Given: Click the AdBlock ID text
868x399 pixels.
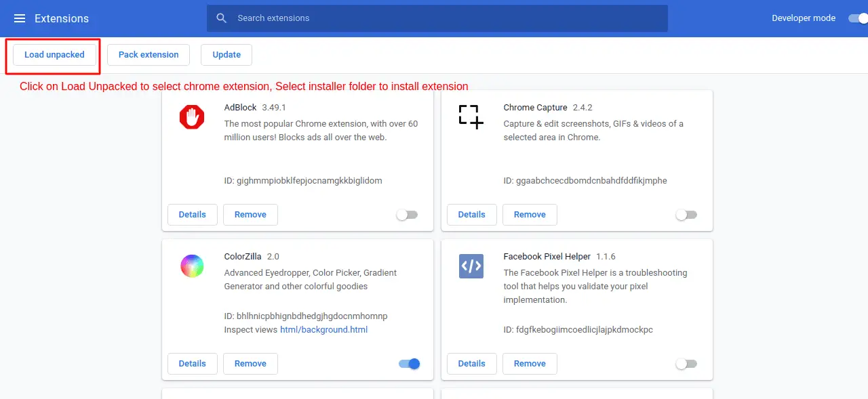Looking at the screenshot, I should (303, 181).
